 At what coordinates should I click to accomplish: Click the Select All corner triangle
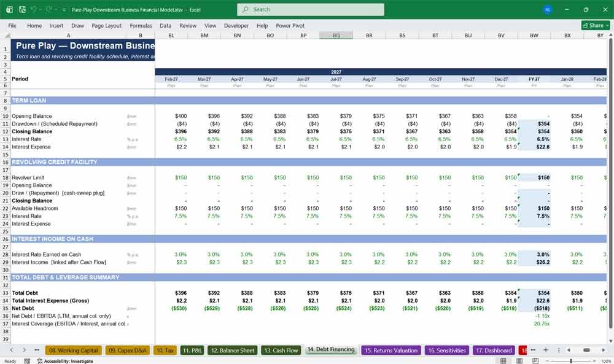pyautogui.click(x=6, y=35)
